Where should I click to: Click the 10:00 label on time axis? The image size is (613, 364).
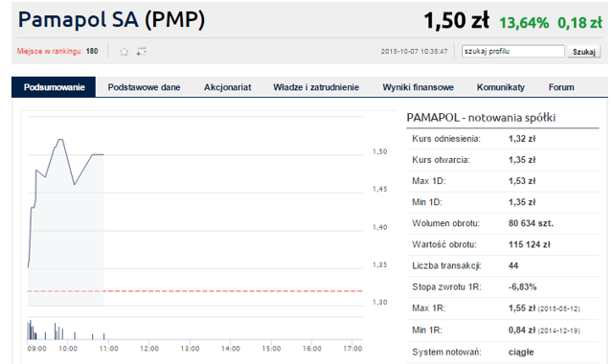(x=68, y=349)
